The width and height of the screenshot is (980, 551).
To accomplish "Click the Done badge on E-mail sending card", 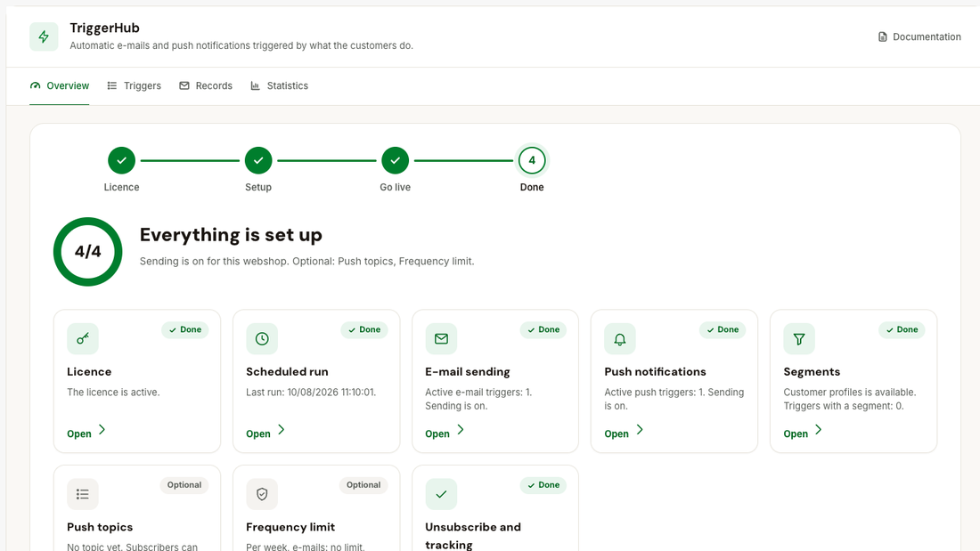I will [543, 330].
